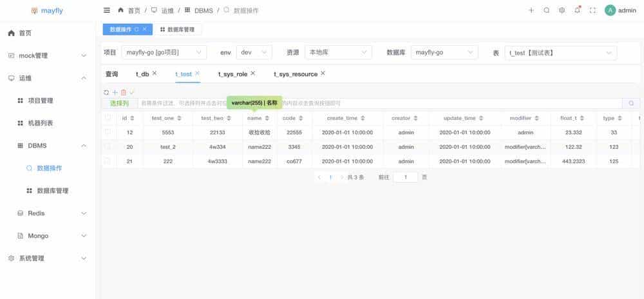The width and height of the screenshot is (644, 299).
Task: Expand the Redis sidebar menu
Action: click(48, 213)
